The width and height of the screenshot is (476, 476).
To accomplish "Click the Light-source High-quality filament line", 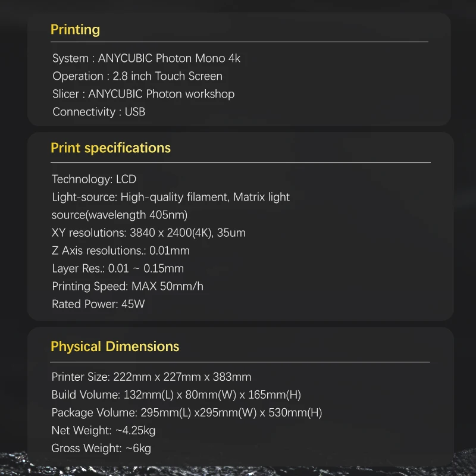I will 171,197.
